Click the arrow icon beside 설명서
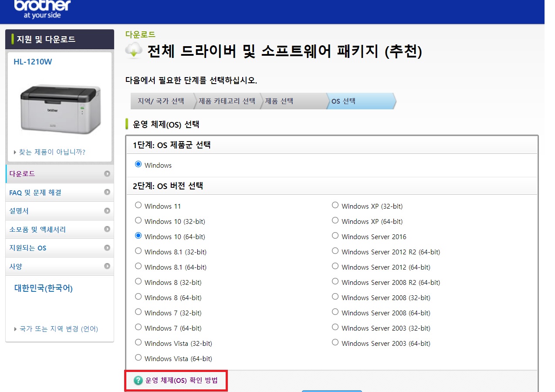 point(107,211)
